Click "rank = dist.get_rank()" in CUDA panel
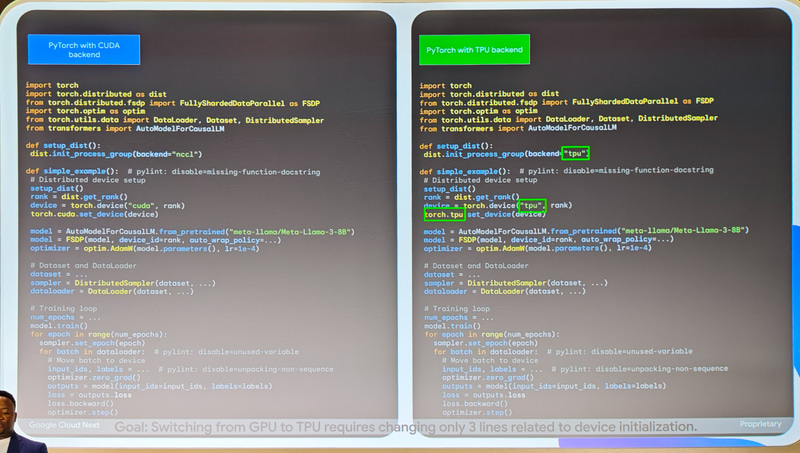Image resolution: width=800 pixels, height=453 pixels. coord(79,197)
